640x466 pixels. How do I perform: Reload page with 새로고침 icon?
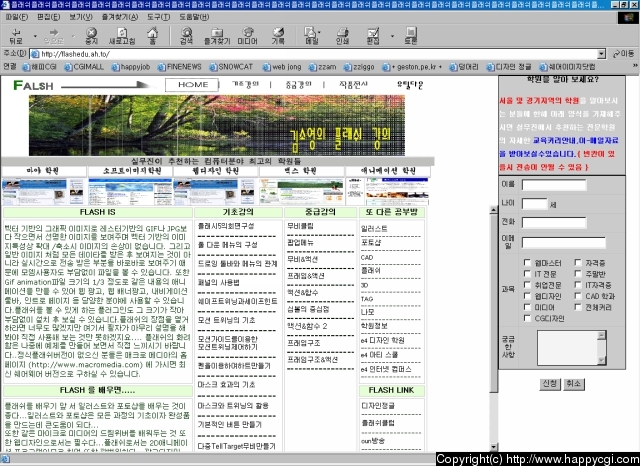pyautogui.click(x=122, y=36)
